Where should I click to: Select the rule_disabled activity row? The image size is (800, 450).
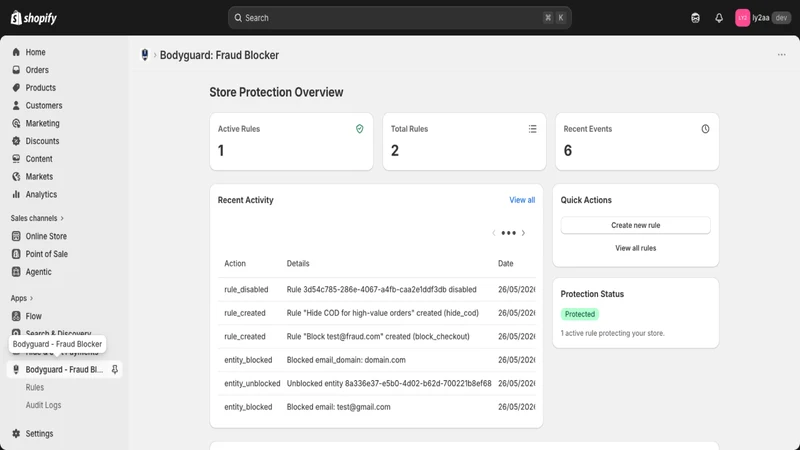coord(377,289)
